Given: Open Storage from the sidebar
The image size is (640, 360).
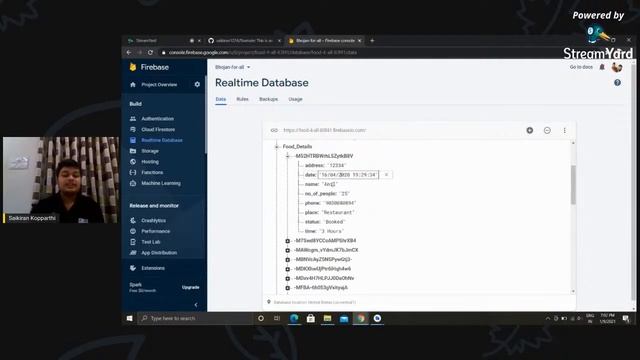Looking at the screenshot, I should coord(149,151).
